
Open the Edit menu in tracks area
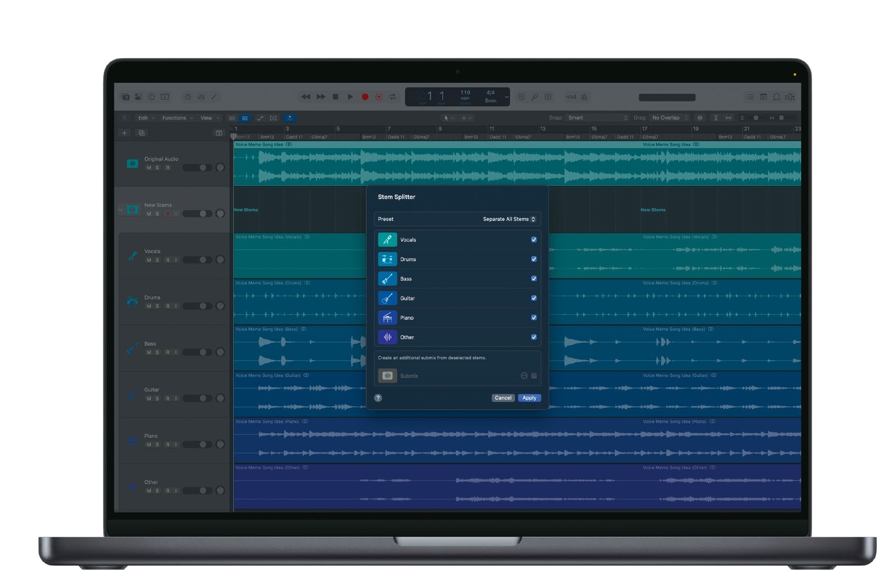coord(146,118)
